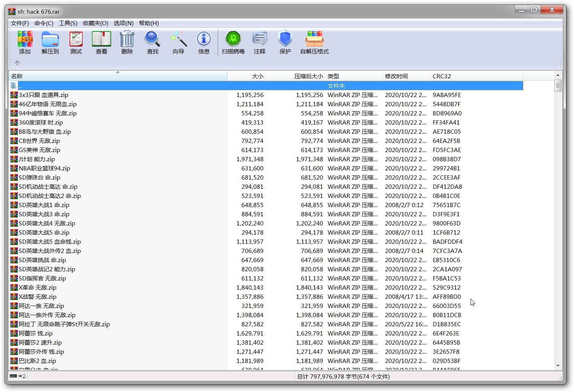Viewport: 574px width, 392px height.
Task: Select the parent folder '..' icon
Action: point(14,86)
